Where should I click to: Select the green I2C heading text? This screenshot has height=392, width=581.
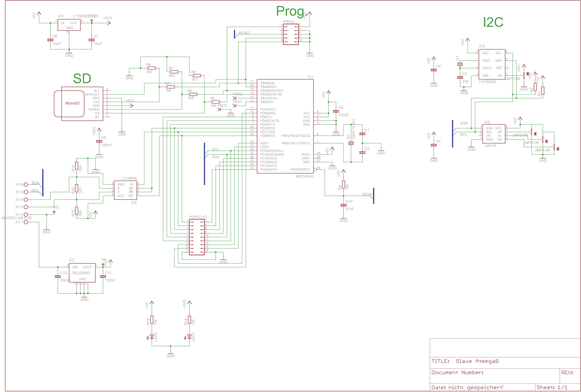tap(493, 22)
